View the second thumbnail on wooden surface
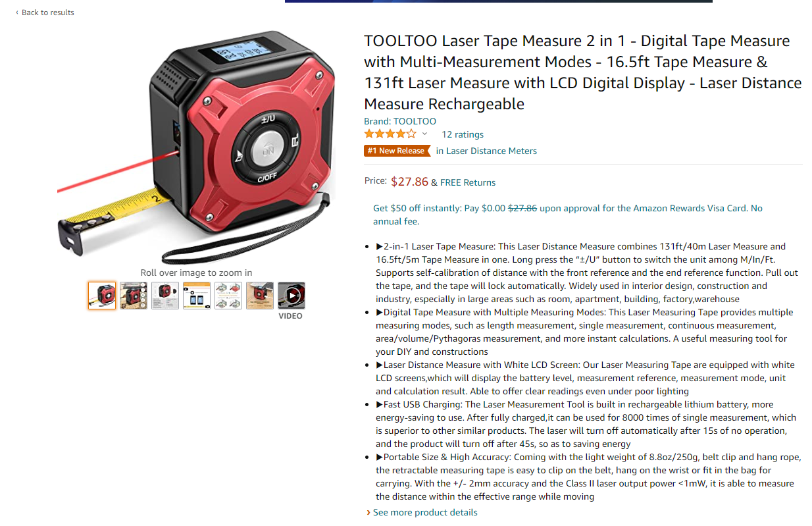The width and height of the screenshot is (812, 526). coord(134,296)
